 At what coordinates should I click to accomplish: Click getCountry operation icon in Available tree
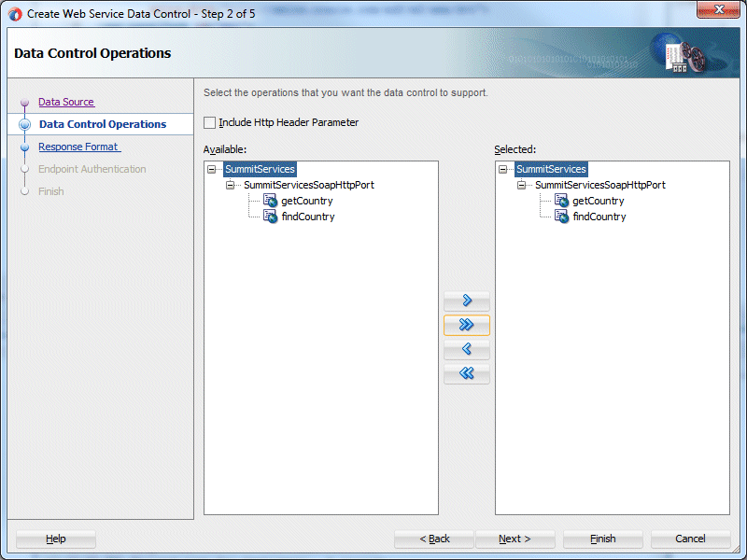click(270, 201)
